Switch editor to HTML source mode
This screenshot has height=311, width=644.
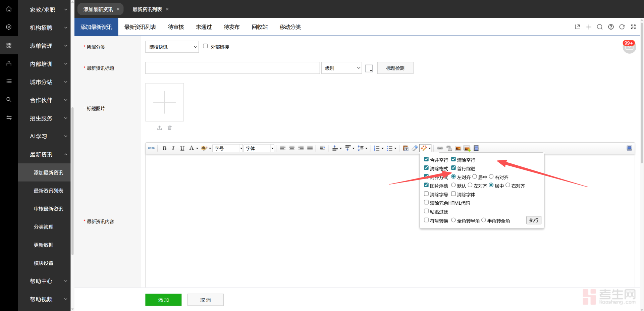coord(152,148)
